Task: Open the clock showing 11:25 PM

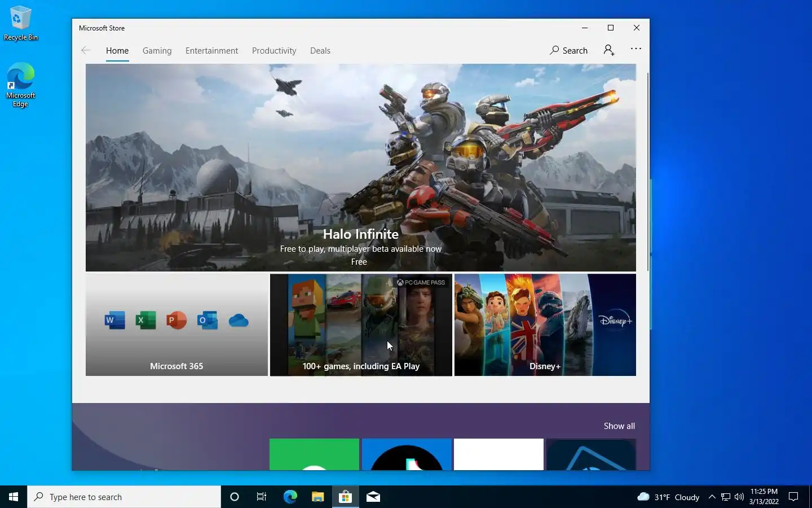Action: click(764, 497)
